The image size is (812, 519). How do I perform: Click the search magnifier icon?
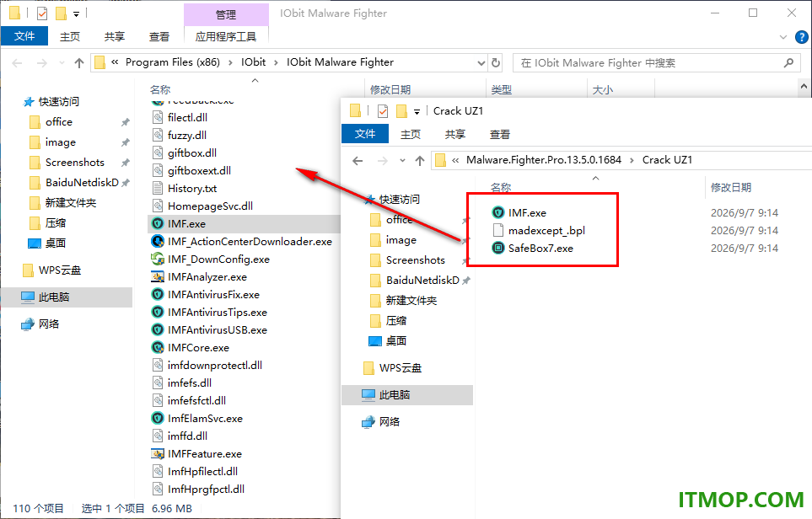coord(788,63)
